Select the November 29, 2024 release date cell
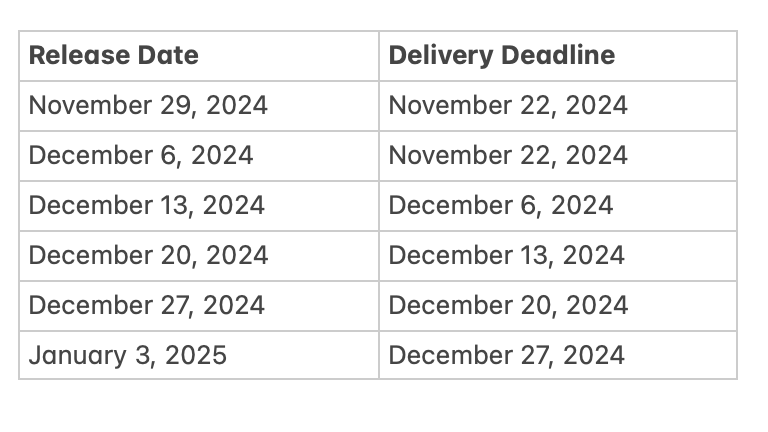 pos(199,106)
